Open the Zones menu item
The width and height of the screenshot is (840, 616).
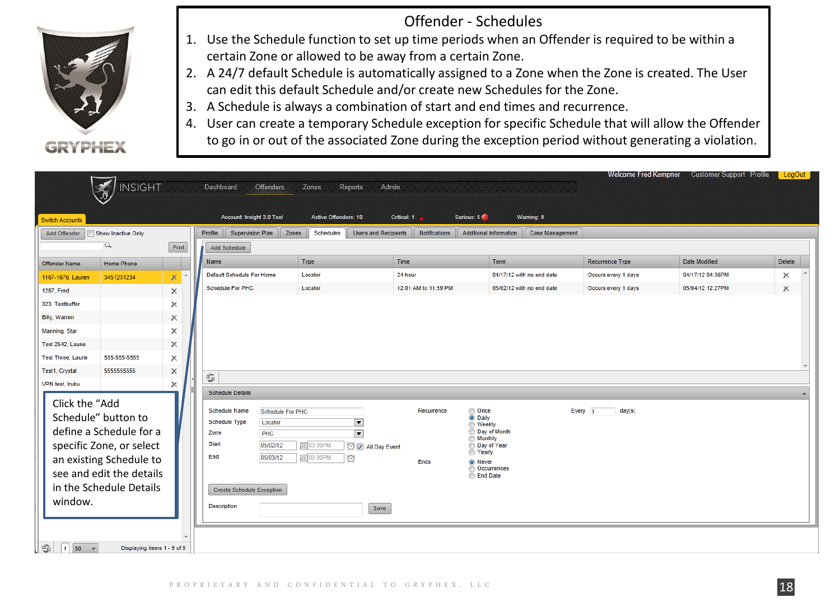pos(312,186)
